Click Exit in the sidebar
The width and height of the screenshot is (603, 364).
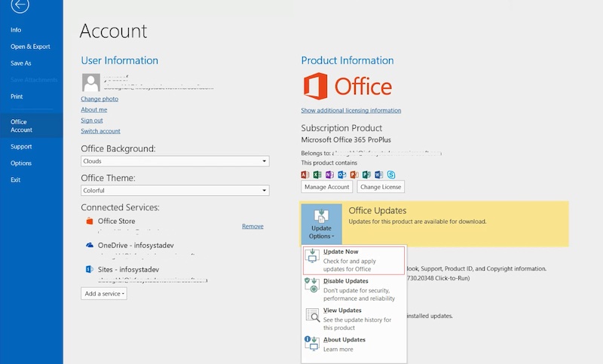click(x=15, y=180)
